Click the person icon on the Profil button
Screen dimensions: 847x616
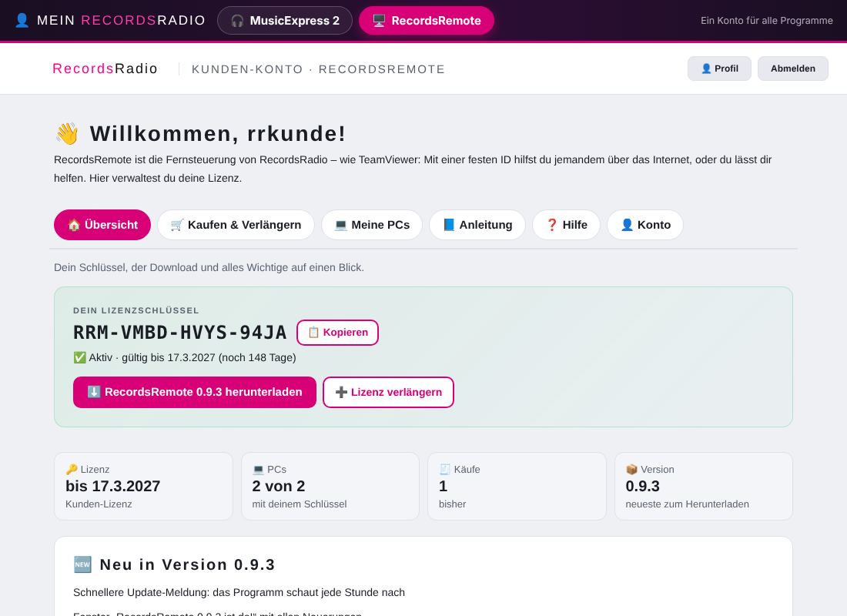point(706,69)
